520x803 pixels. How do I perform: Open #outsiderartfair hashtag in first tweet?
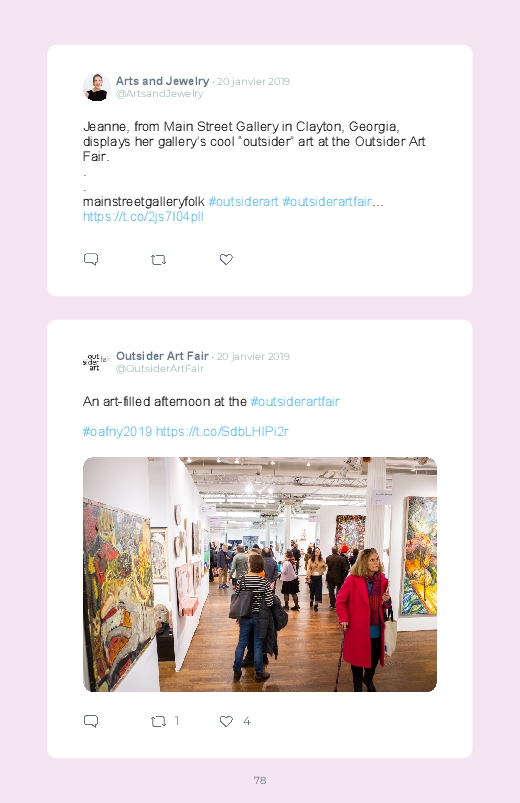[327, 202]
